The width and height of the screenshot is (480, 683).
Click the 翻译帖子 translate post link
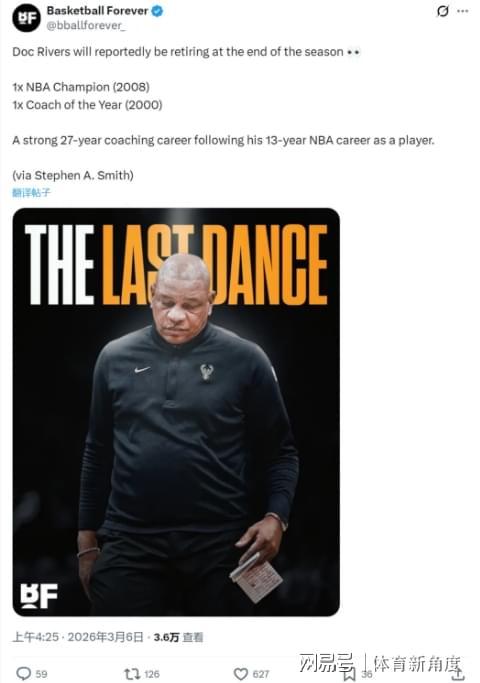click(31, 193)
